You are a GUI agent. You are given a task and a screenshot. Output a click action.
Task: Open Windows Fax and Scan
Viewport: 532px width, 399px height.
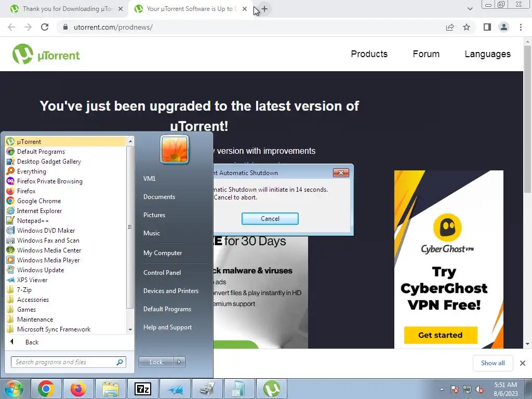pyautogui.click(x=65, y=240)
